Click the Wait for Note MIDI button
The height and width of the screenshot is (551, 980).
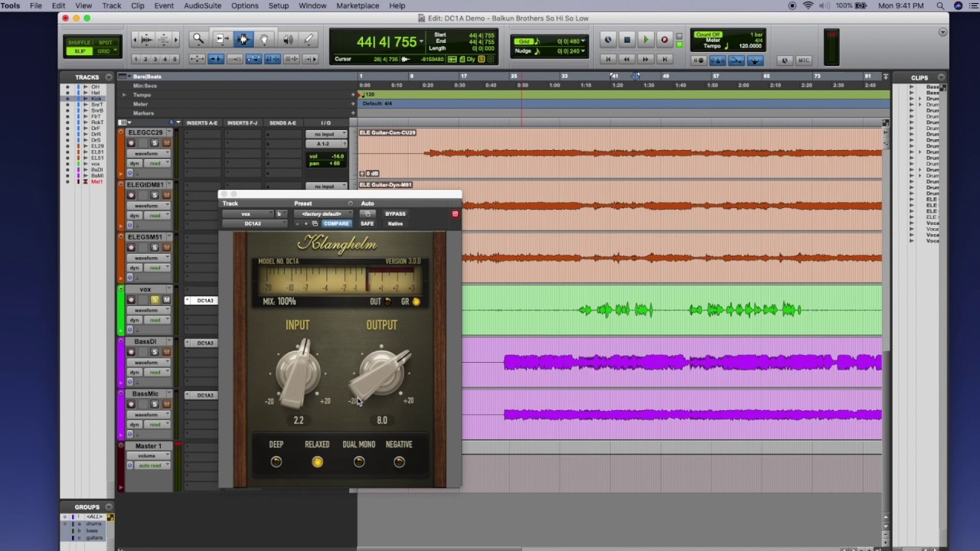[699, 60]
